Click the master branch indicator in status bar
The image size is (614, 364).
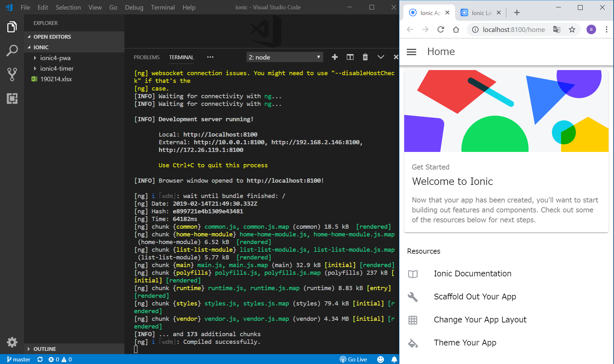[19, 359]
